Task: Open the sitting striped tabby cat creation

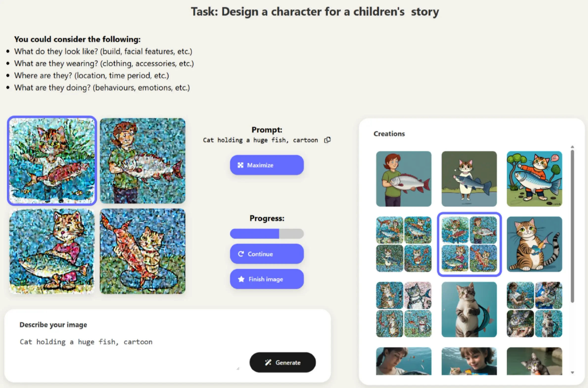Action: [534, 244]
